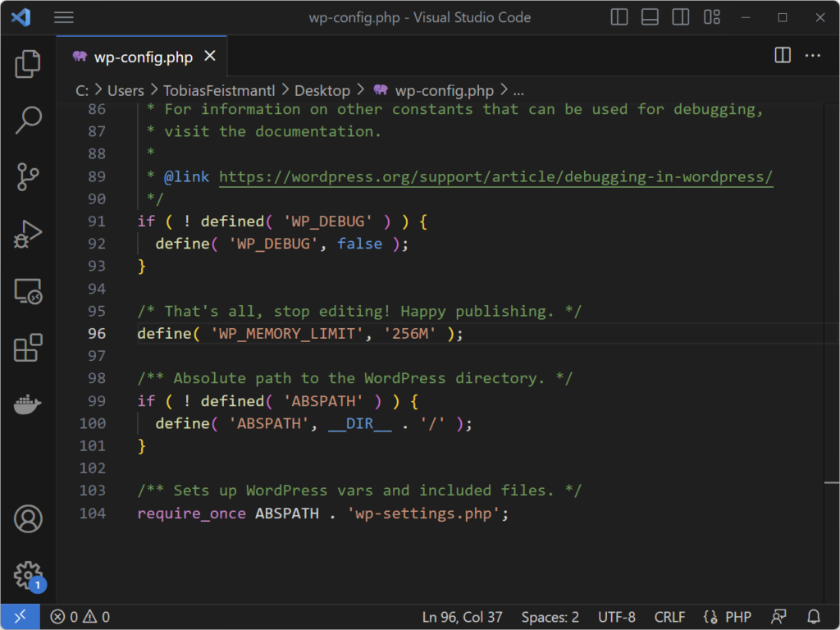The width and height of the screenshot is (840, 630).
Task: Open the Explorer view in activity bar
Action: point(28,64)
